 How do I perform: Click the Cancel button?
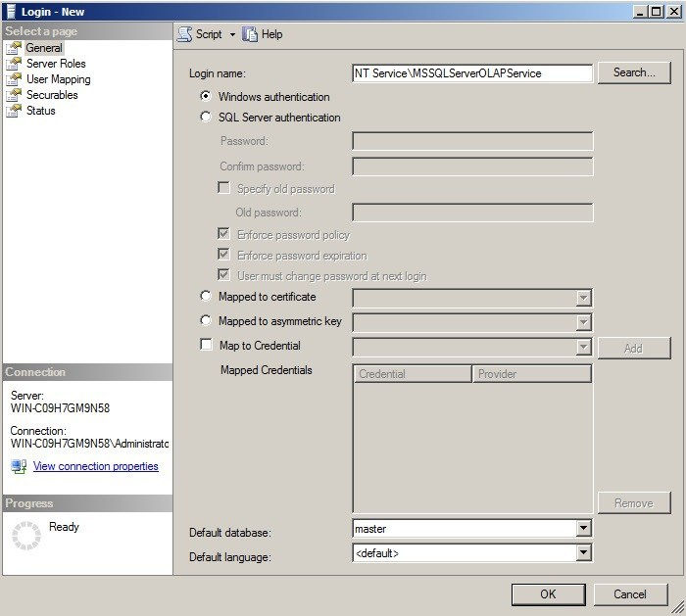(x=630, y=594)
